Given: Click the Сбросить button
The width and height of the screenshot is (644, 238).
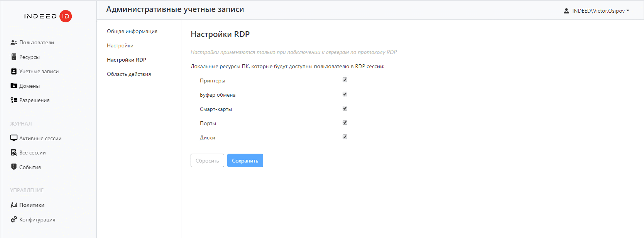Looking at the screenshot, I should tap(207, 161).
